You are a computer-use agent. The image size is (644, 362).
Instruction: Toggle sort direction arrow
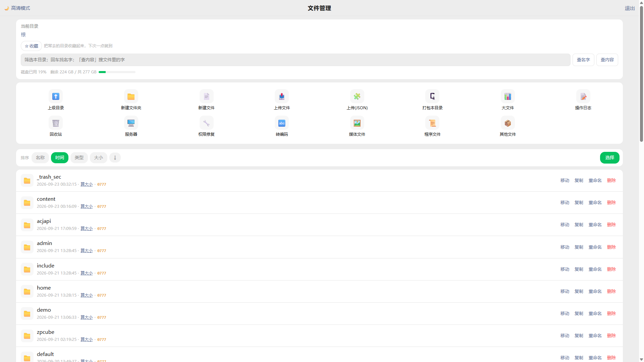[x=115, y=158]
